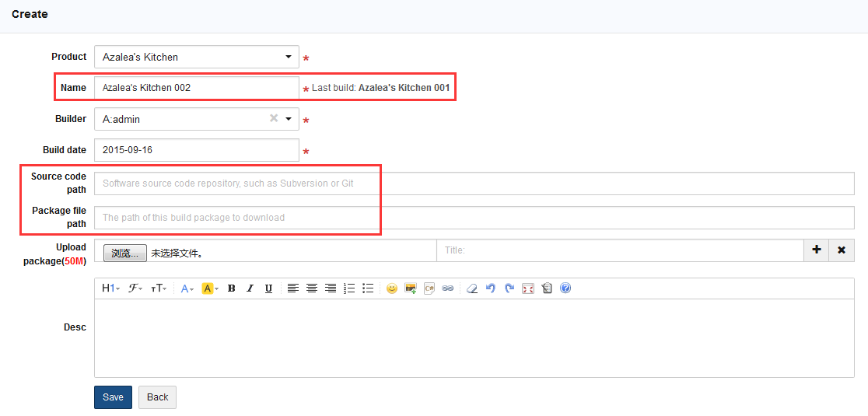The height and width of the screenshot is (416, 868).
Task: Open the editor help icon
Action: [565, 288]
